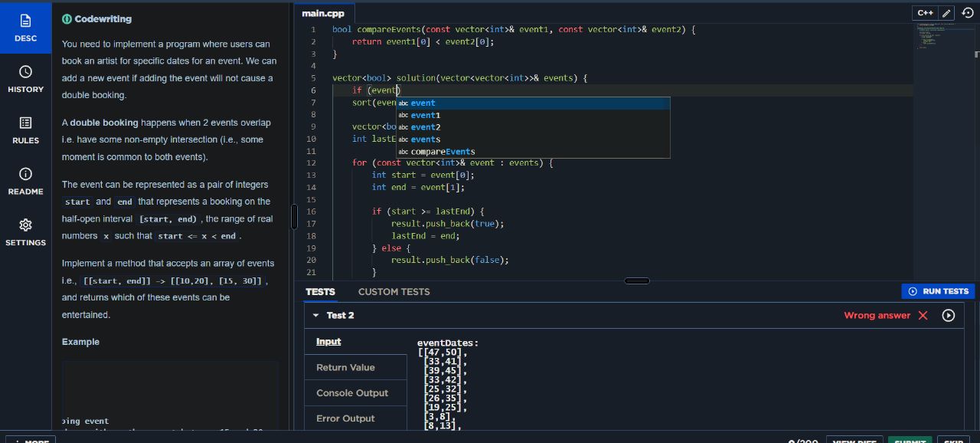Screen dimensions: 980x443
Task: Click 'eventDates:' label in test input
Action: 448,343
